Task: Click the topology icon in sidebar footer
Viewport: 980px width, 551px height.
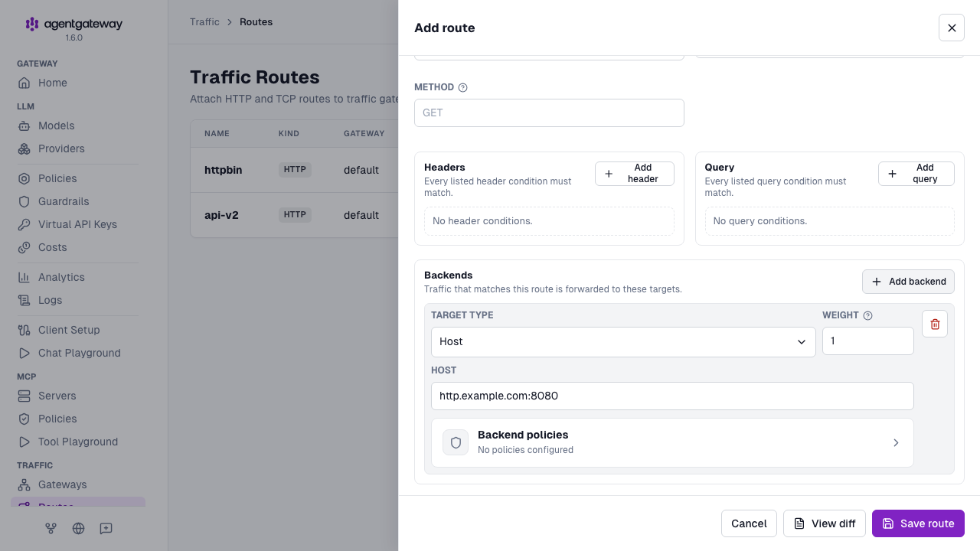Action: pos(51,528)
